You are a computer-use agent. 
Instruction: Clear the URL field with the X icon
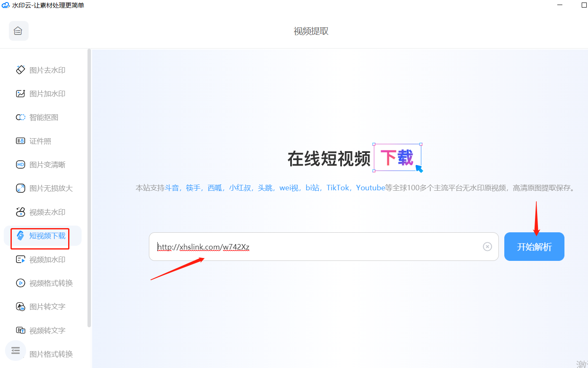487,247
